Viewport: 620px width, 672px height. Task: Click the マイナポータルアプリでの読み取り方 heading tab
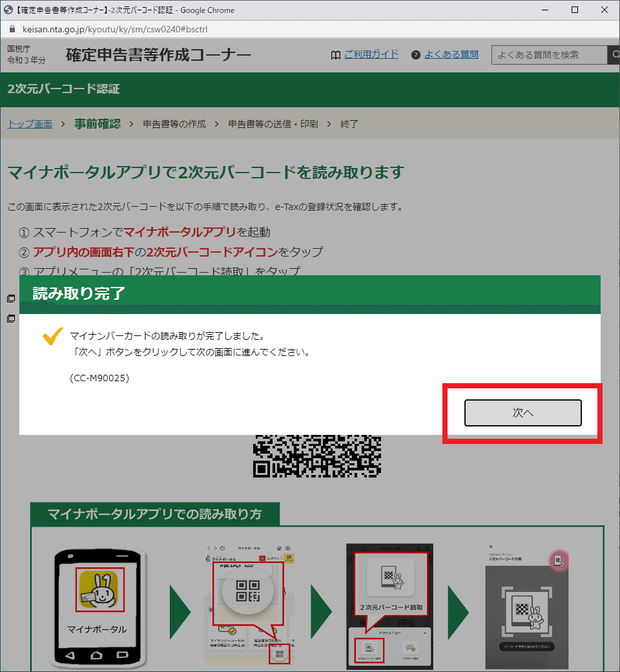click(155, 514)
